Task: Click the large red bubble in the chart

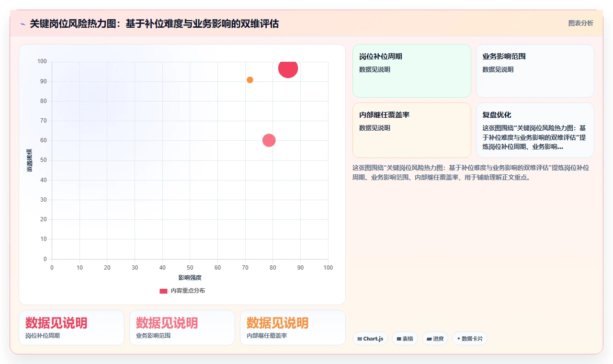Action: click(288, 68)
